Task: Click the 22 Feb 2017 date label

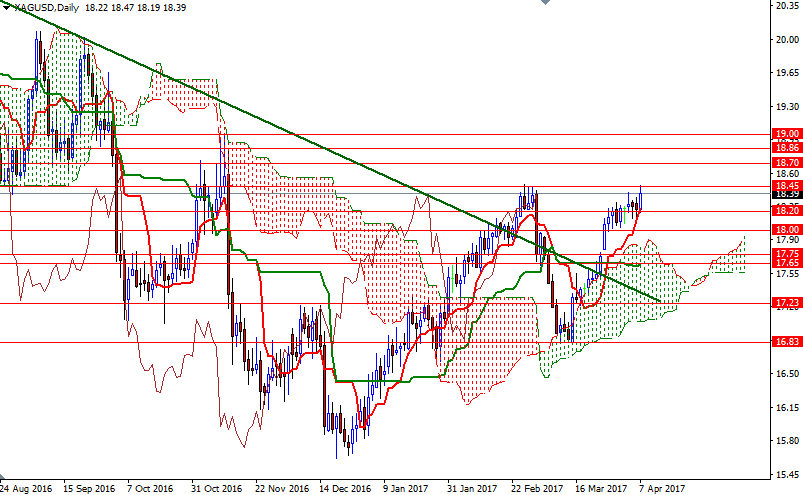Action: coord(537,489)
